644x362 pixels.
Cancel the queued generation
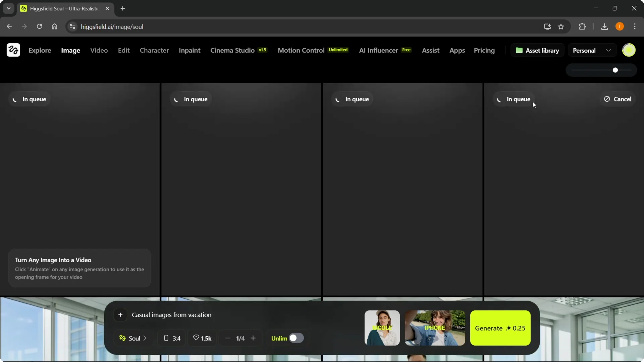click(x=618, y=99)
